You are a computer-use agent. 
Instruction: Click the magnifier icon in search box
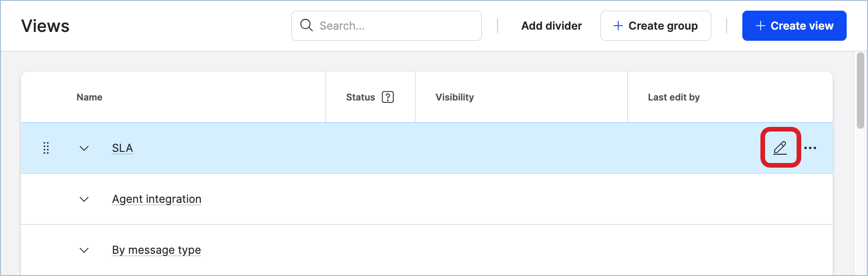point(306,25)
